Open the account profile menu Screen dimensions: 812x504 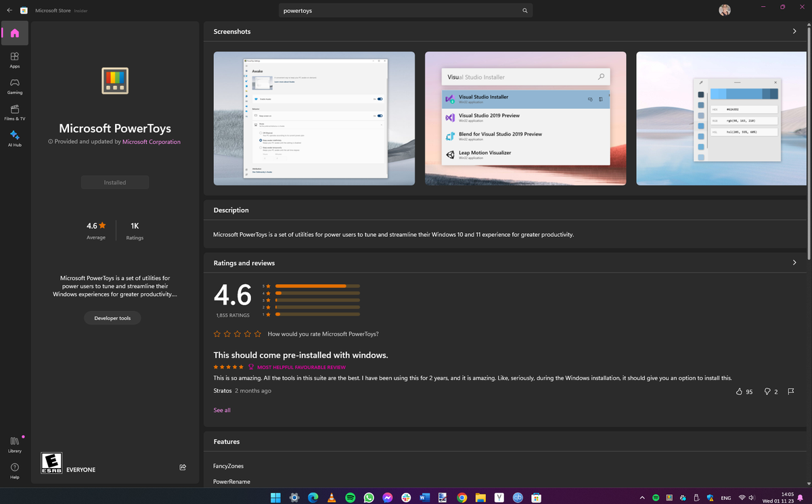(x=724, y=10)
